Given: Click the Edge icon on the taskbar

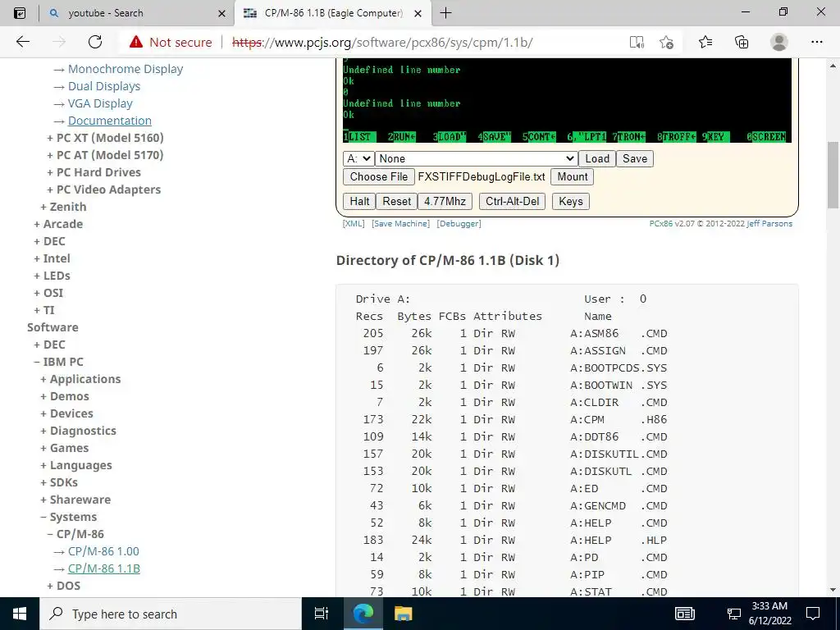Looking at the screenshot, I should coord(363,614).
